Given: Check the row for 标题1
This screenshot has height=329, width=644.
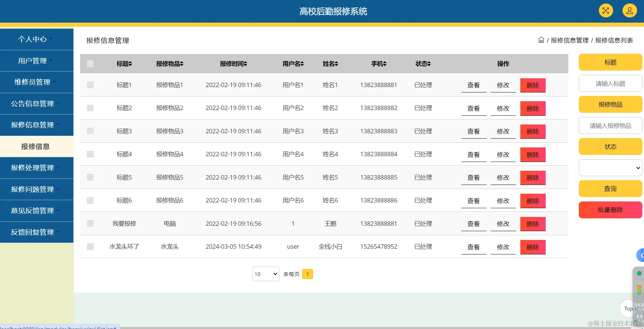Looking at the screenshot, I should point(90,85).
